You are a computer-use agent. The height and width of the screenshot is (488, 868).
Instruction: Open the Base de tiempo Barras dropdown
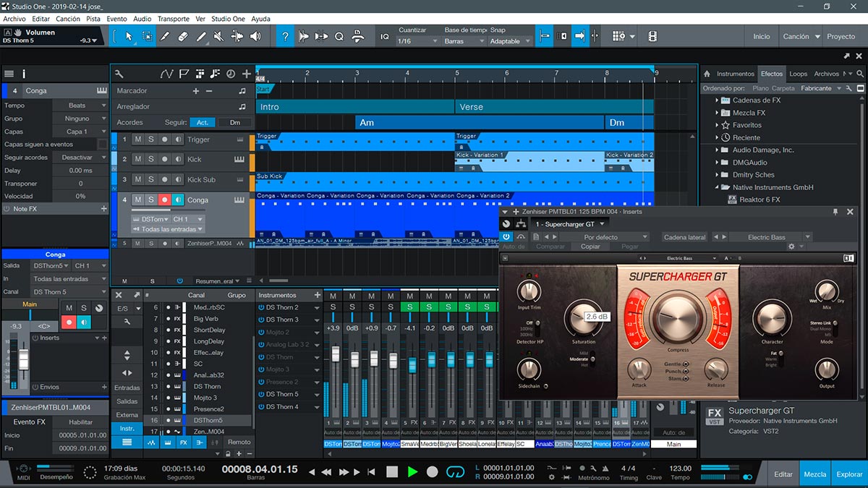click(x=464, y=41)
